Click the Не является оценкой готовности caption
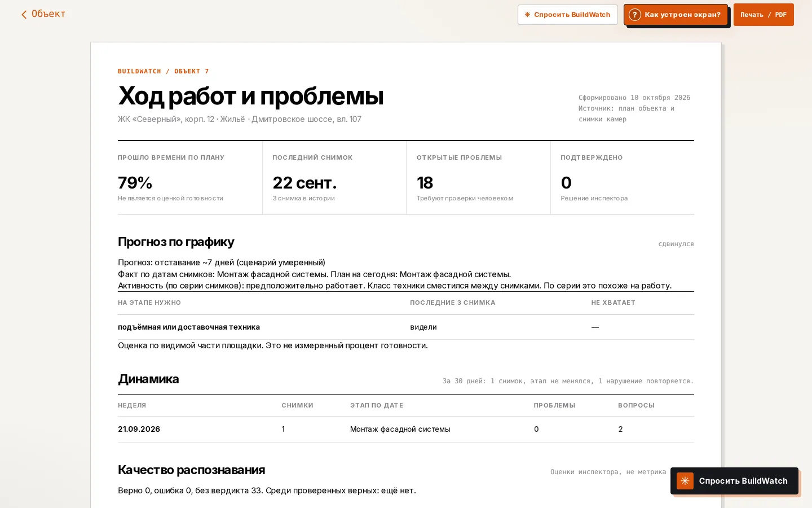 pyautogui.click(x=170, y=198)
